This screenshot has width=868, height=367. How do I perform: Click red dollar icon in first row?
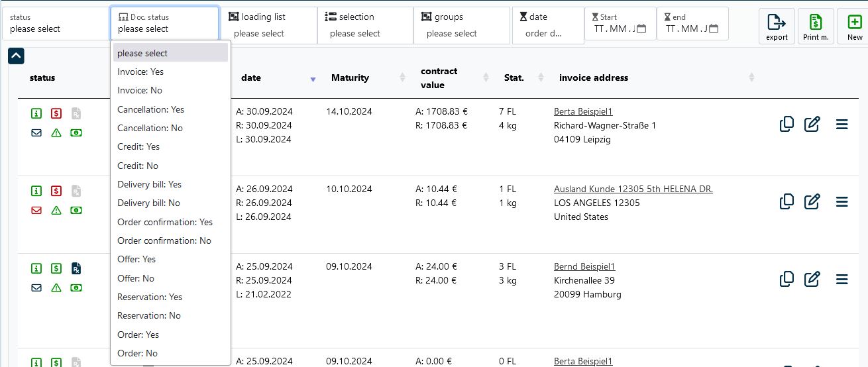[56, 113]
